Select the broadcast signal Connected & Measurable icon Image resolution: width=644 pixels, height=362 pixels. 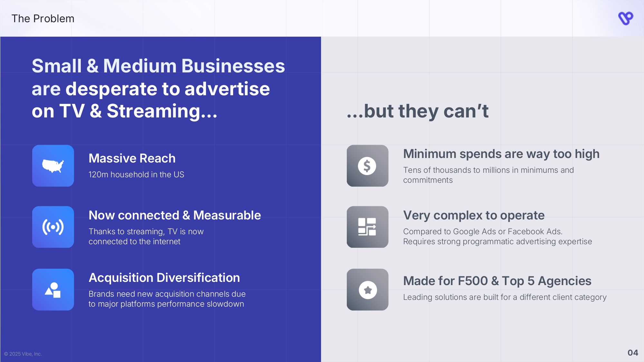tap(53, 226)
